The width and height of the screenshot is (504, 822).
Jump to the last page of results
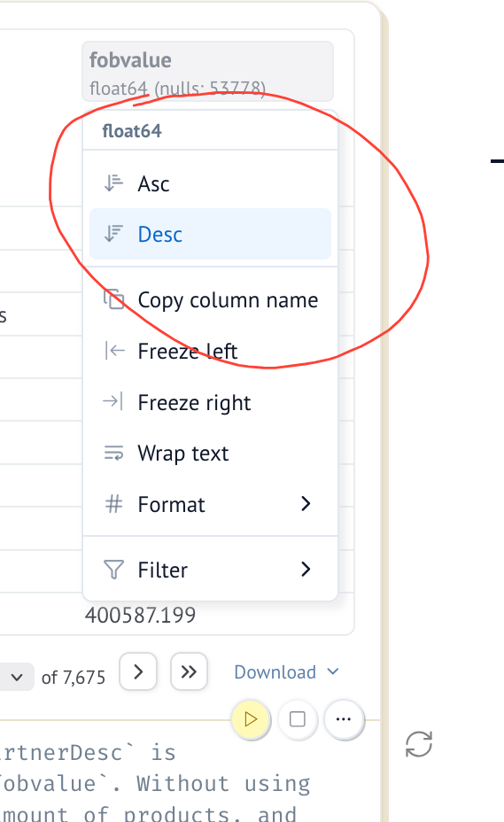tap(189, 671)
